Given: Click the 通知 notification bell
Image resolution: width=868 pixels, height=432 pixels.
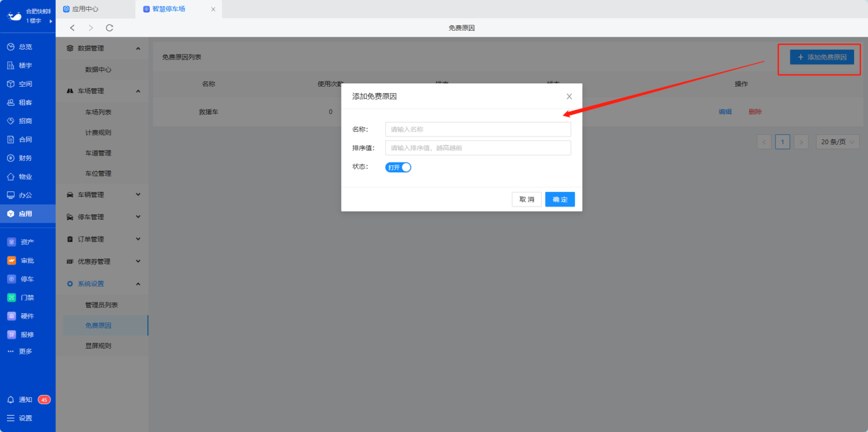Looking at the screenshot, I should click(10, 400).
